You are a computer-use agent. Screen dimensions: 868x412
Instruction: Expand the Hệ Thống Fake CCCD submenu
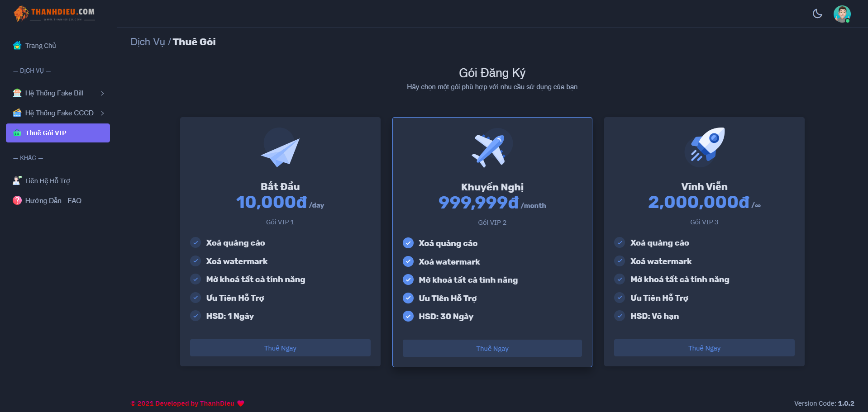tap(103, 113)
